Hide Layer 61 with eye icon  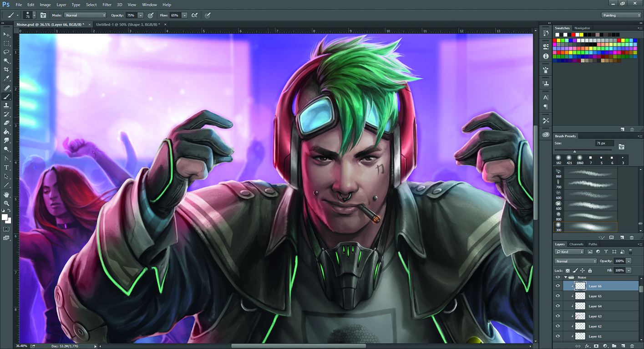(558, 336)
